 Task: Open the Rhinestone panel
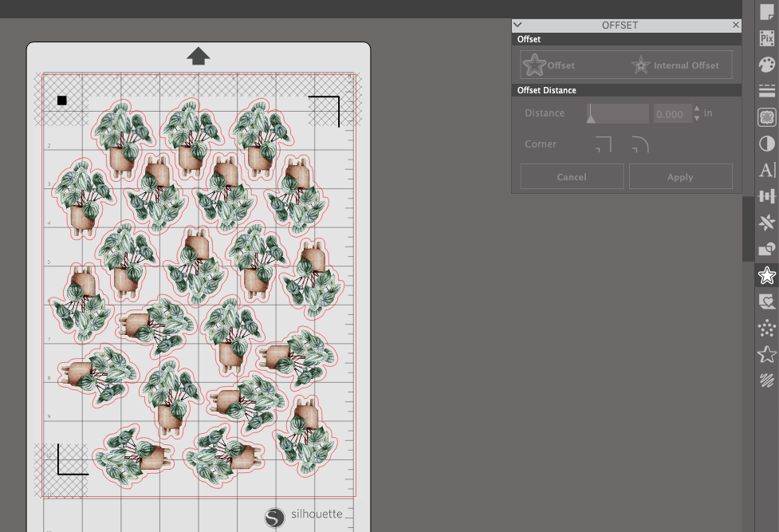(x=766, y=327)
